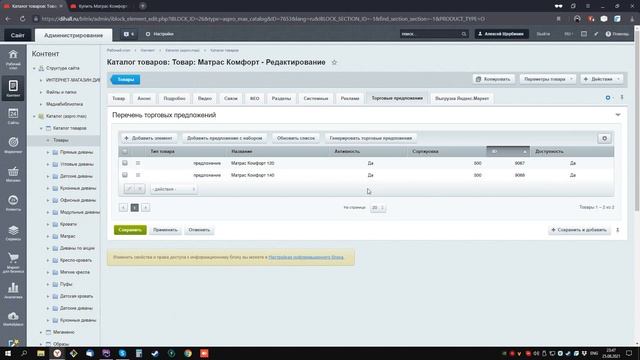Open the notifications counter in top bar
The height and width of the screenshot is (360, 640).
(x=129, y=34)
